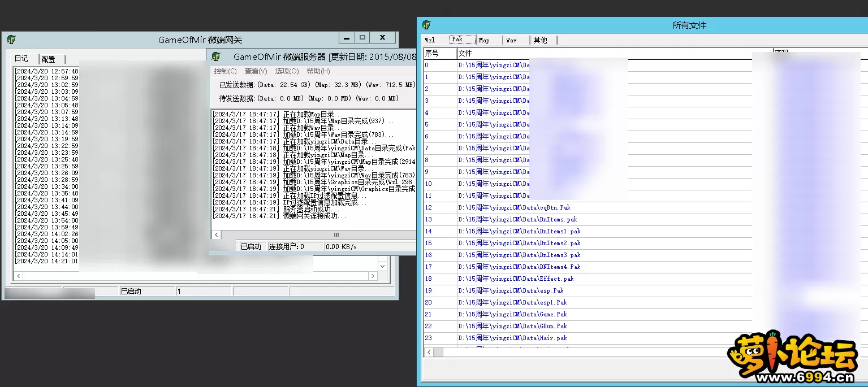Click the IP过滤配置信息加载完成 log line

(x=290, y=202)
